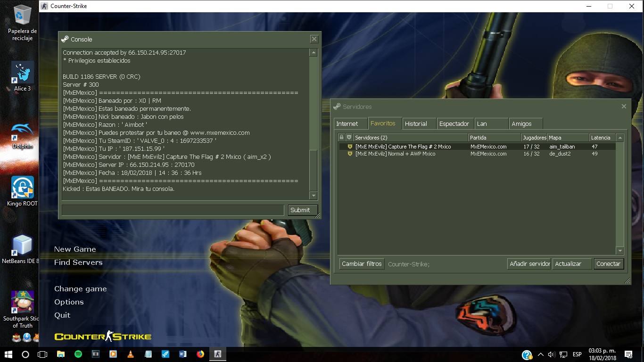This screenshot has width=644, height=362.
Task: Click the console scrollbar down arrow
Action: (x=314, y=196)
